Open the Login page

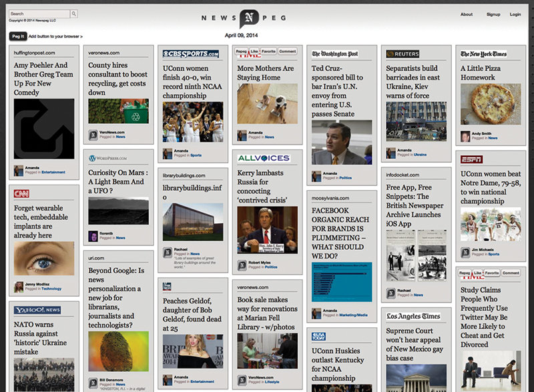[x=515, y=14]
